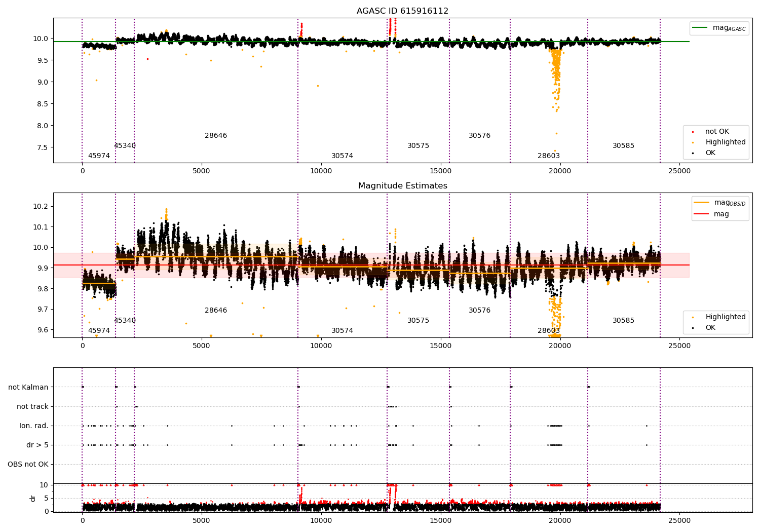760x532 pixels.
Task: Click '45340' label in Magnitude Estimates plot
Action: pos(125,321)
